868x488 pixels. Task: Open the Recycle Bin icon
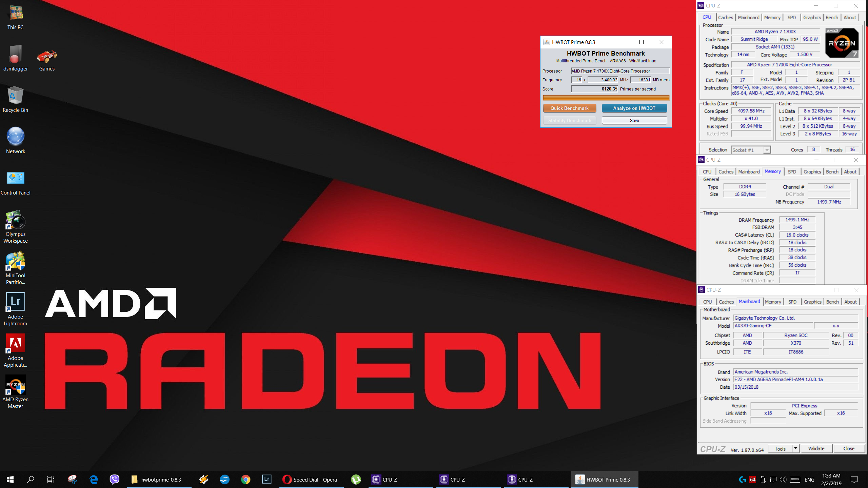pyautogui.click(x=16, y=100)
